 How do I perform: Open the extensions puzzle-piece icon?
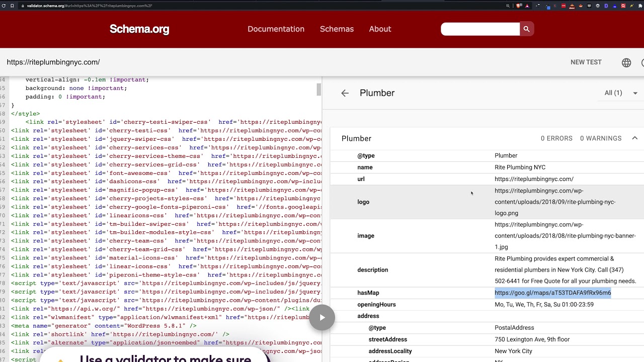coord(640,6)
